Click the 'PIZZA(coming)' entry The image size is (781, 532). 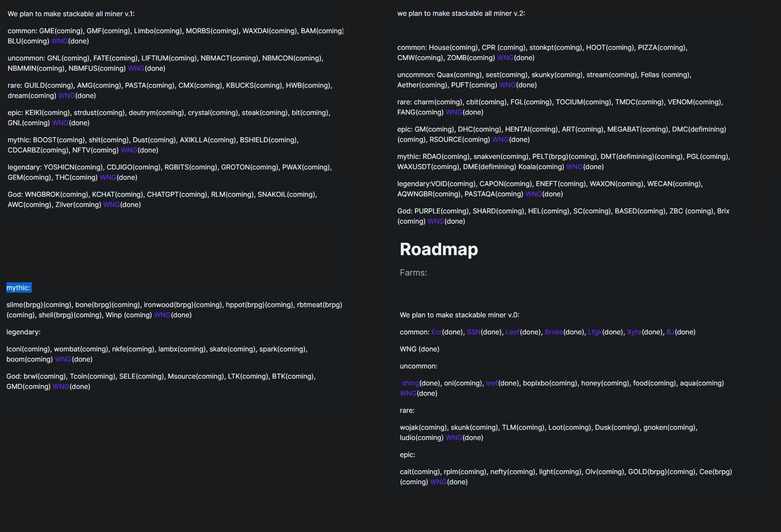[x=662, y=48]
